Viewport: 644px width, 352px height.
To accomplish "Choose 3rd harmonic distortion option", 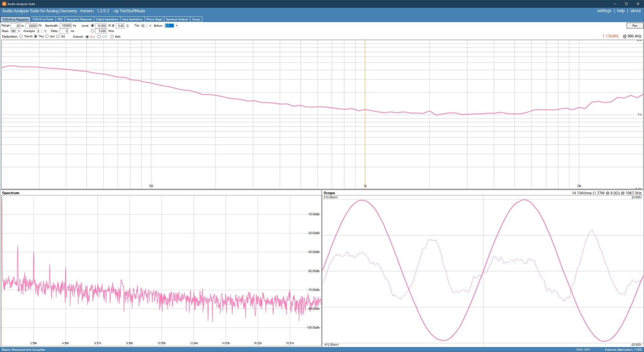I will pos(58,36).
